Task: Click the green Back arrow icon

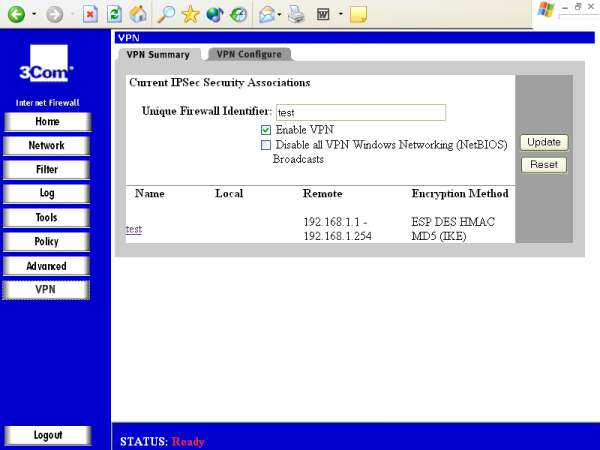Action: tap(16, 15)
